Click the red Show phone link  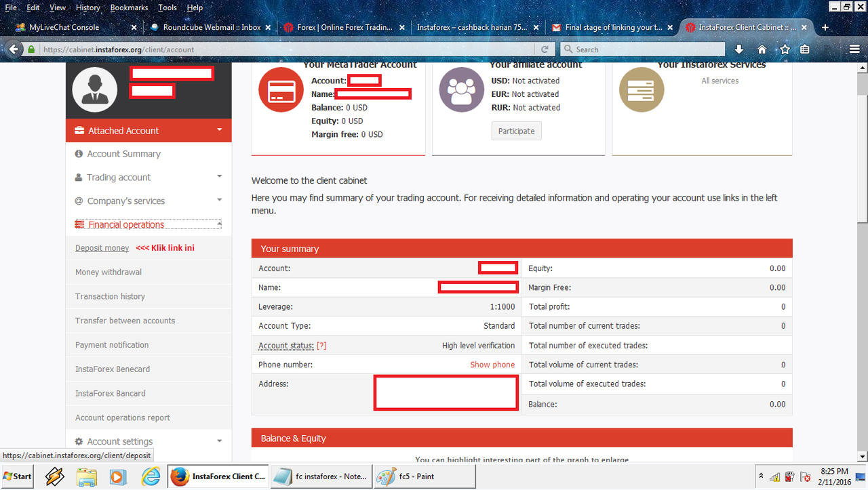pyautogui.click(x=492, y=365)
